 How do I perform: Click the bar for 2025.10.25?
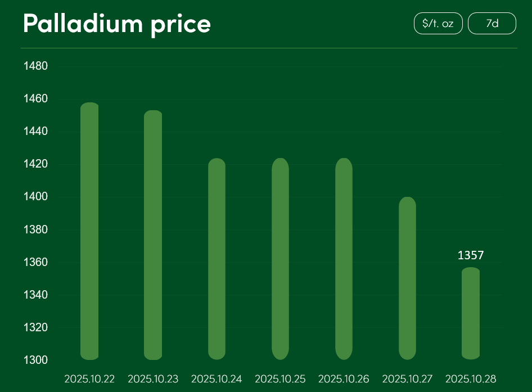click(280, 259)
